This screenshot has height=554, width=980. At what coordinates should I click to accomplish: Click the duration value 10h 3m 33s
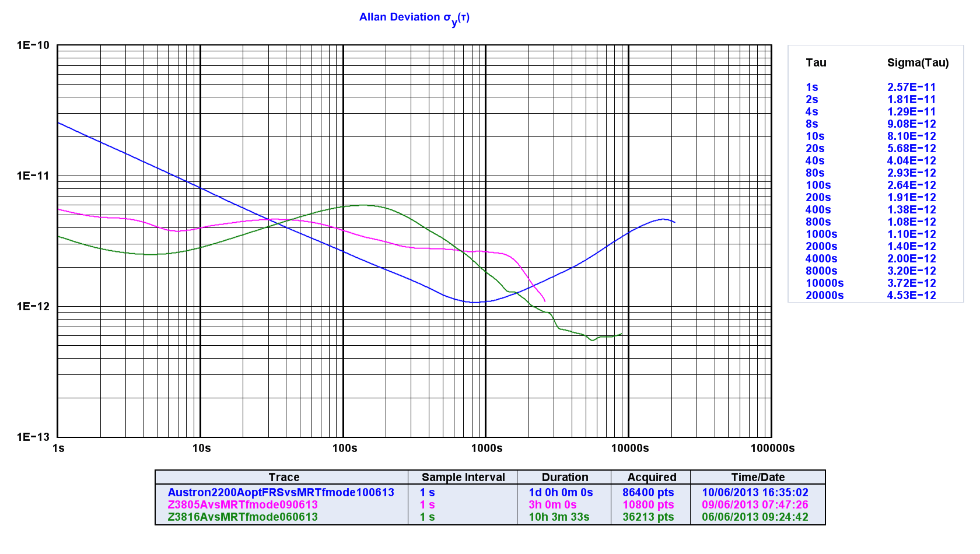(x=559, y=517)
